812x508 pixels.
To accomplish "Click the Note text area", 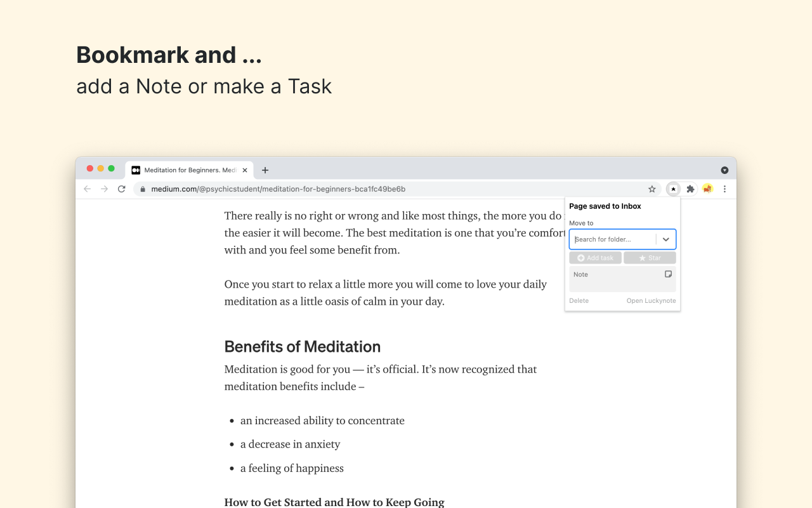I will pyautogui.click(x=622, y=279).
